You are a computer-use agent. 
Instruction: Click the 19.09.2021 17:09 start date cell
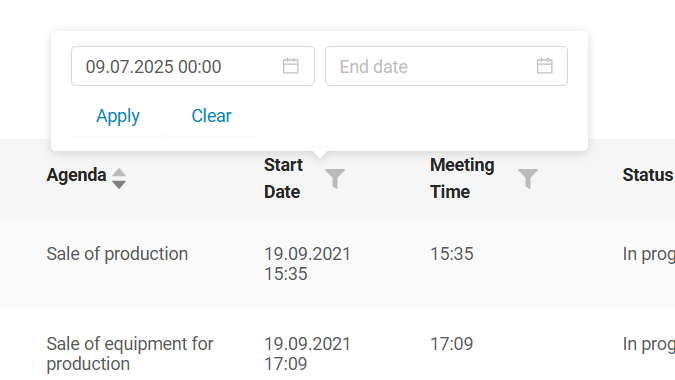tap(307, 354)
